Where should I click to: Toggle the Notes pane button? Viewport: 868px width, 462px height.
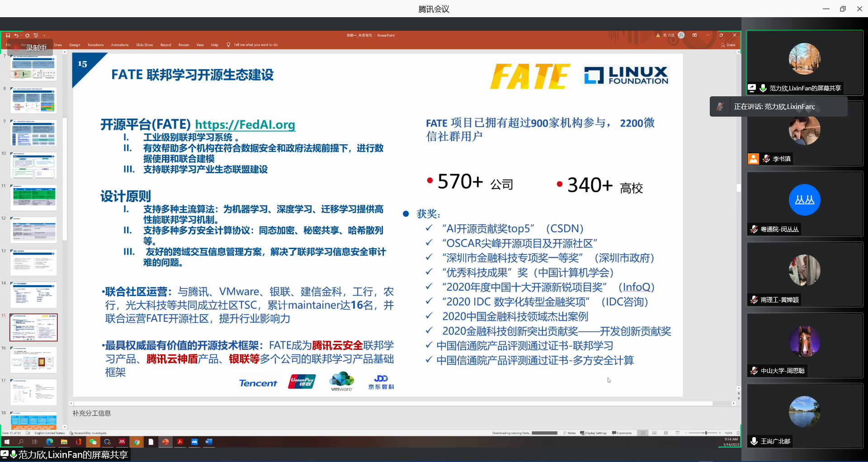tap(569, 433)
